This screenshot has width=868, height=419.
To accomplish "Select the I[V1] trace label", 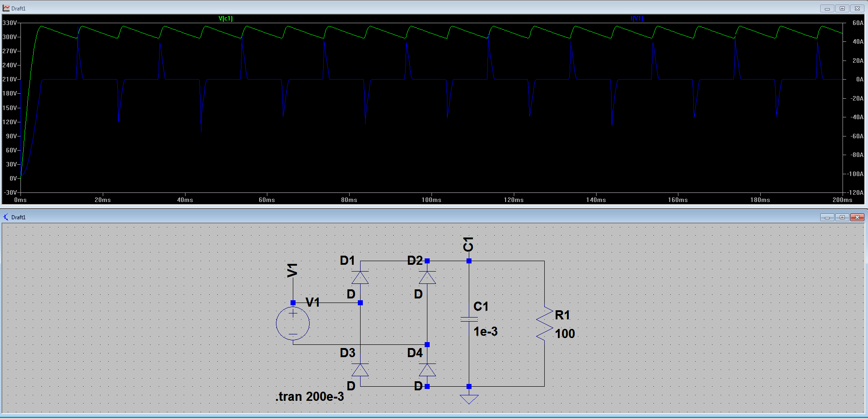I will 637,19.
